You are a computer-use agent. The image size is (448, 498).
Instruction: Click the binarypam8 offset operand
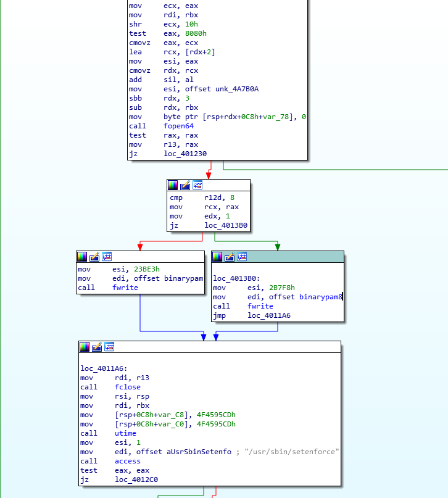coord(320,297)
